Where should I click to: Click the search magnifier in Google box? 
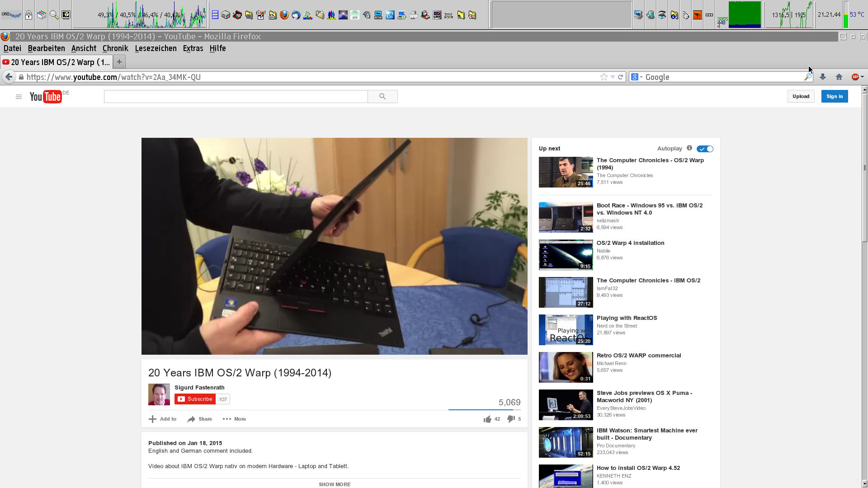(807, 77)
